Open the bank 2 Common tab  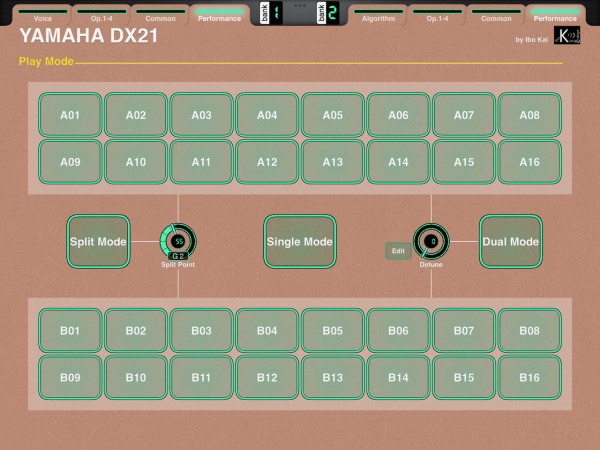pyautogui.click(x=496, y=15)
